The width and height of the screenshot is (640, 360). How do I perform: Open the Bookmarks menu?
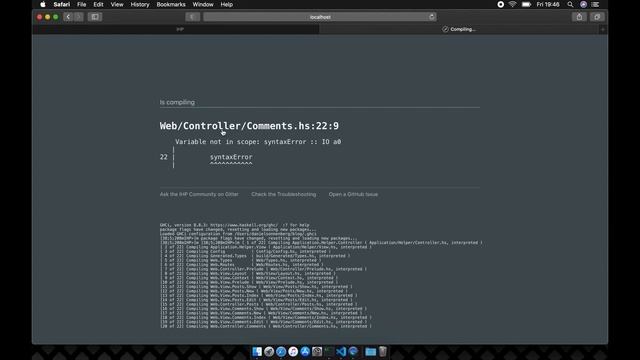click(x=171, y=4)
